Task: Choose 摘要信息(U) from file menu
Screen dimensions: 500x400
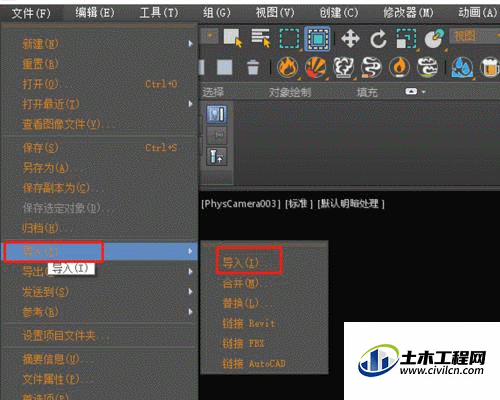Action: click(99, 359)
